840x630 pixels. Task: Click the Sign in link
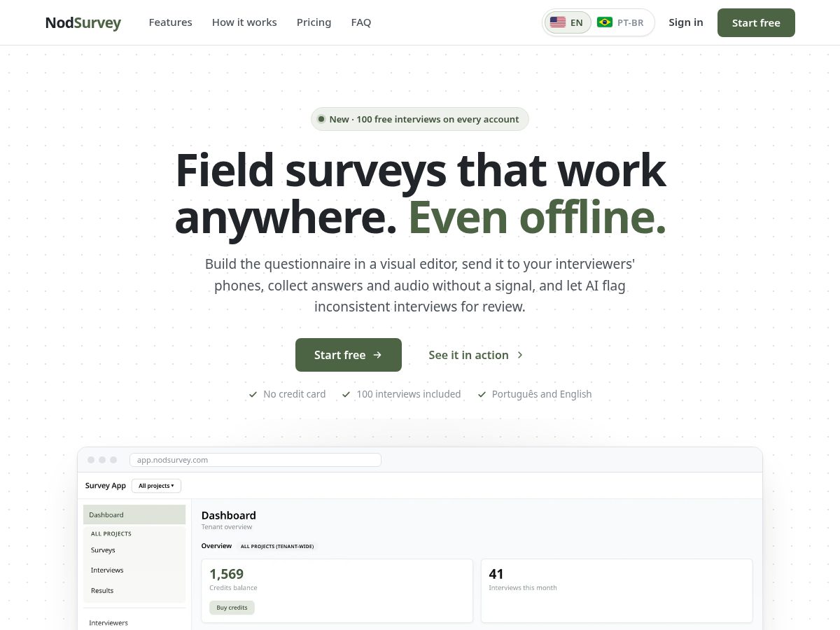click(x=685, y=22)
